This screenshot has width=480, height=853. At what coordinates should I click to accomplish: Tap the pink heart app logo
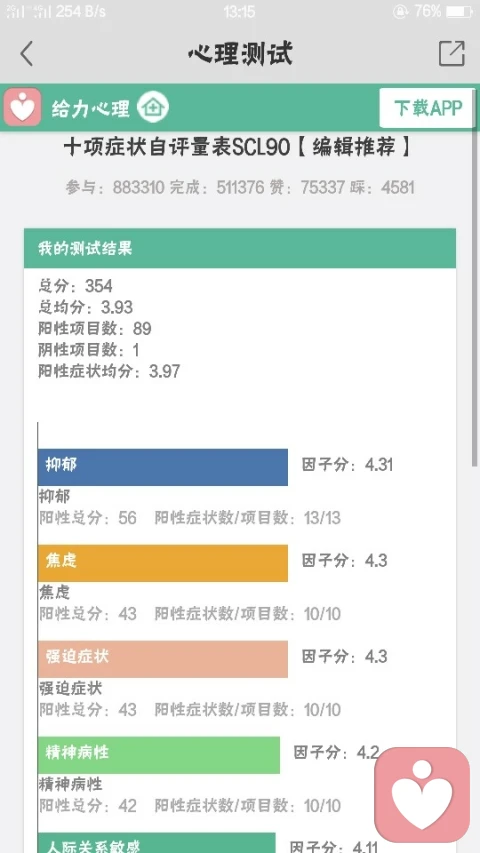coord(22,107)
